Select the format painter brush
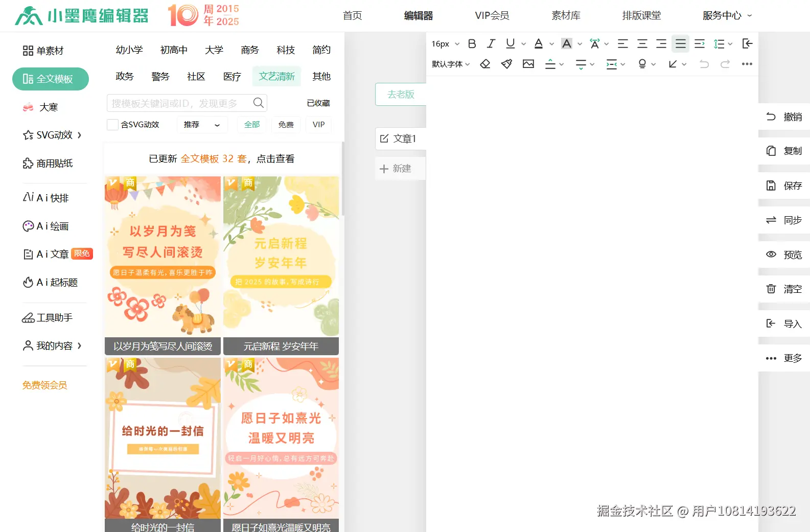 (x=506, y=64)
